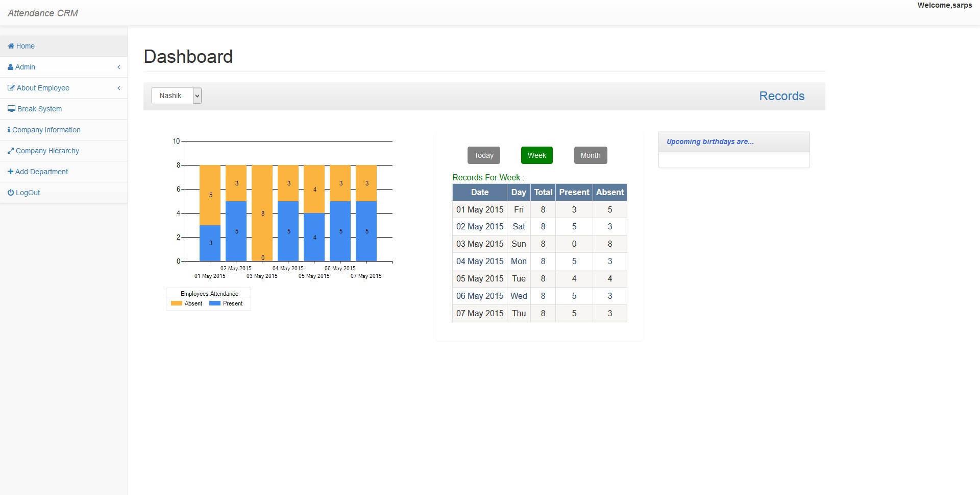Open Break System via its monitor icon
Viewport: 980px width, 495px height.
pos(11,108)
